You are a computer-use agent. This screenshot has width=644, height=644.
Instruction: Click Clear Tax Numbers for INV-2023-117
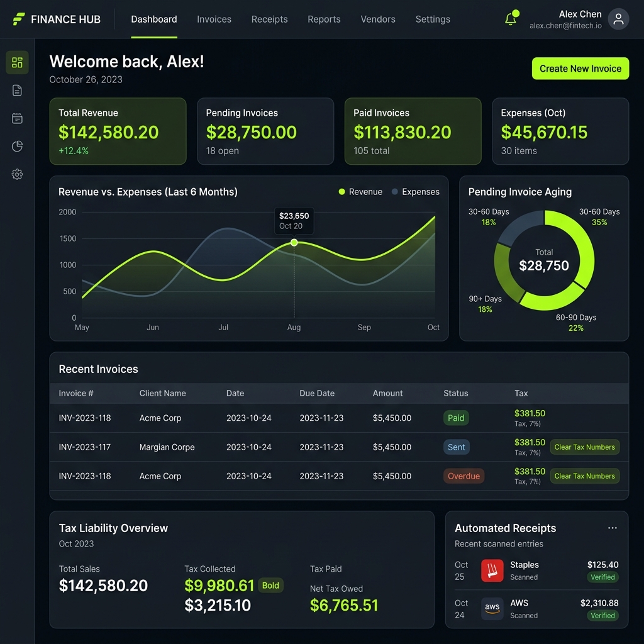[584, 447]
